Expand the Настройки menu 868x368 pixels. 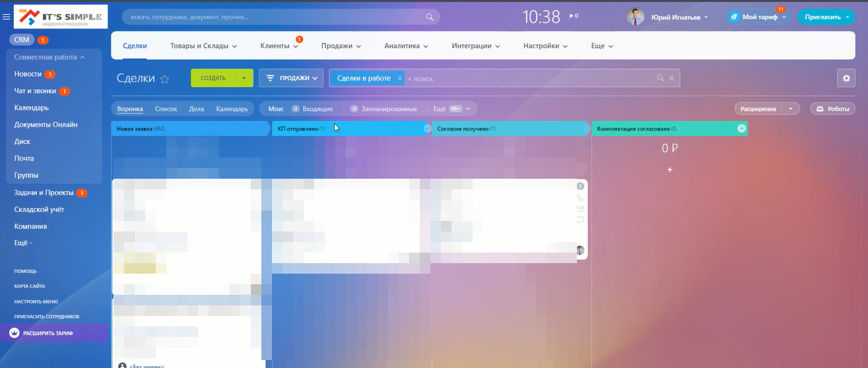coord(566,46)
